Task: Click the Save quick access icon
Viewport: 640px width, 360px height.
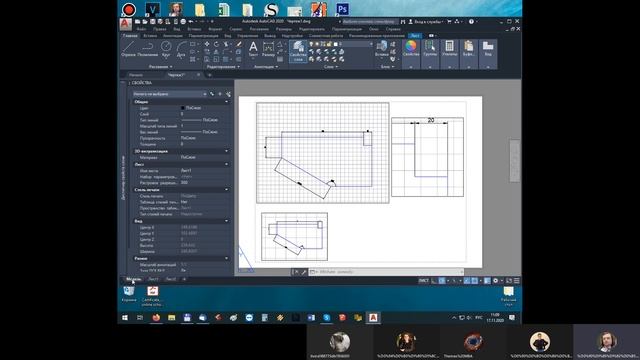Action: tap(152, 22)
